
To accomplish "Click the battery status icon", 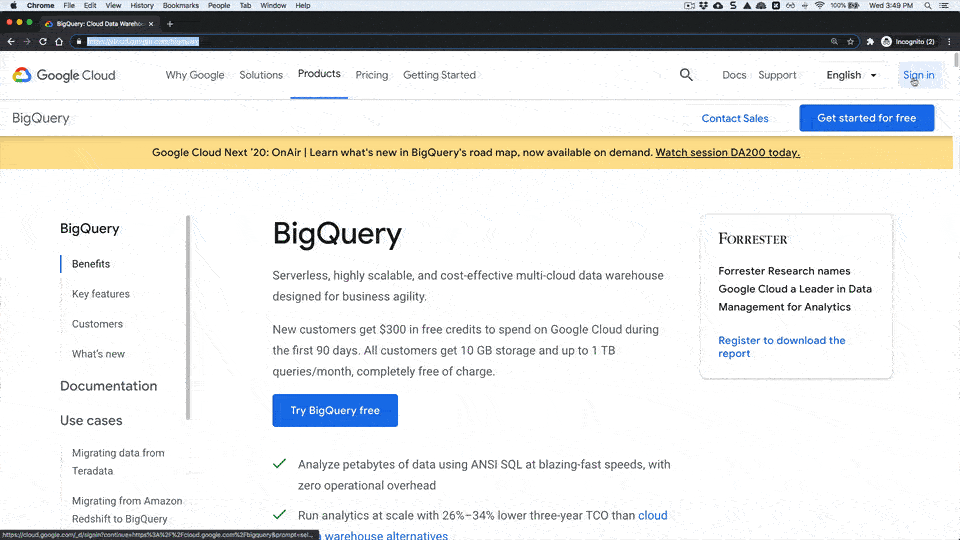I will point(853,6).
